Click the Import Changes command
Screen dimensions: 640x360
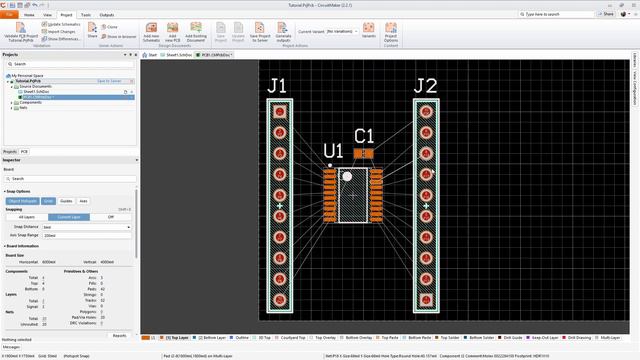(58, 31)
